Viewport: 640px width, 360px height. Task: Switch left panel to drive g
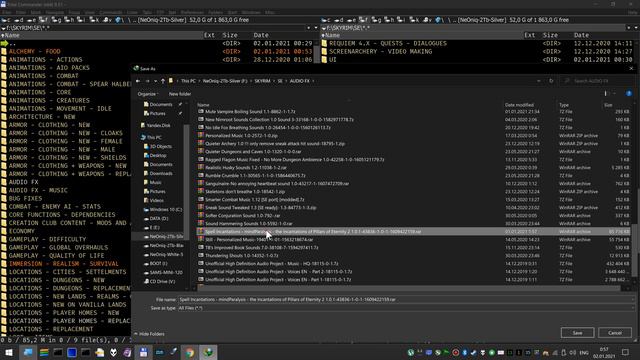[x=56, y=20]
